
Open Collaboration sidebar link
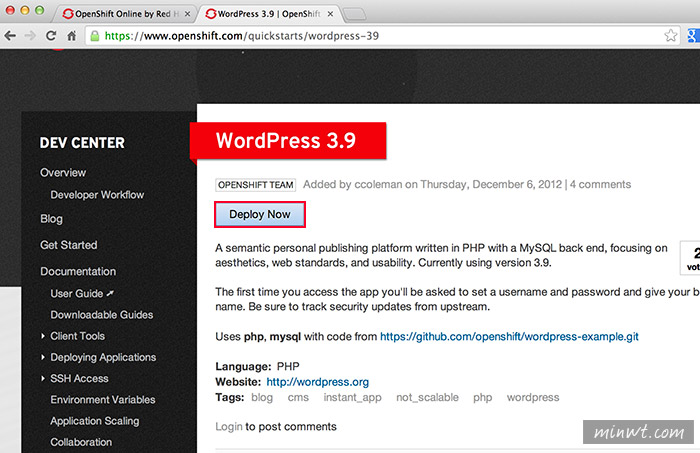point(81,442)
